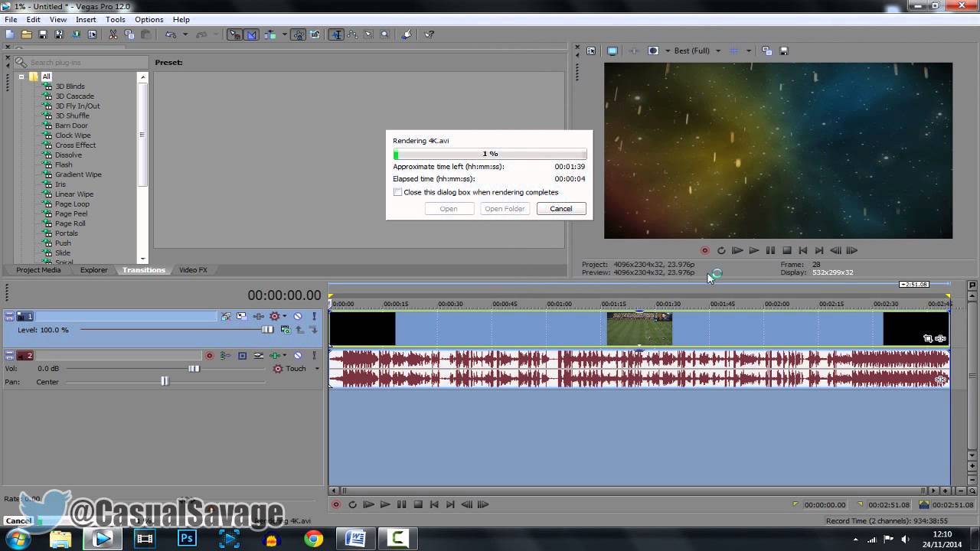Viewport: 980px width, 551px height.
Task: Open Touch automation mode dropdown on track 2
Action: pos(317,368)
